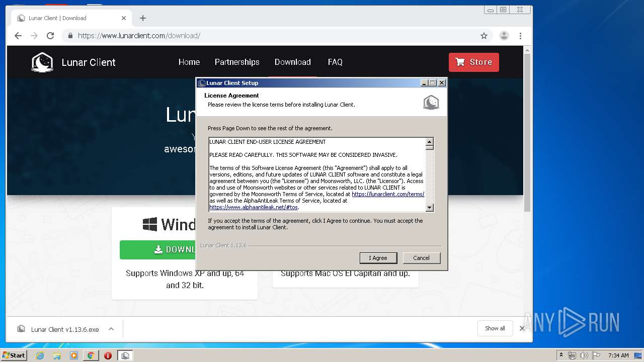Reload the page
Image resolution: width=644 pixels, height=362 pixels.
pyautogui.click(x=50, y=36)
